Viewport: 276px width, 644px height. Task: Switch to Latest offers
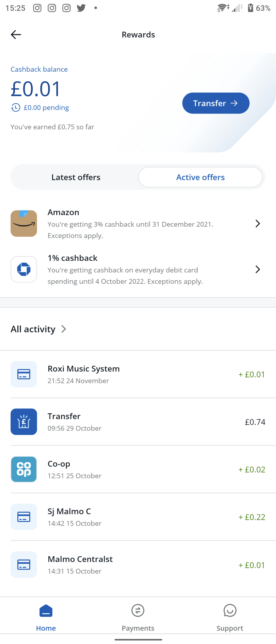pos(76,177)
